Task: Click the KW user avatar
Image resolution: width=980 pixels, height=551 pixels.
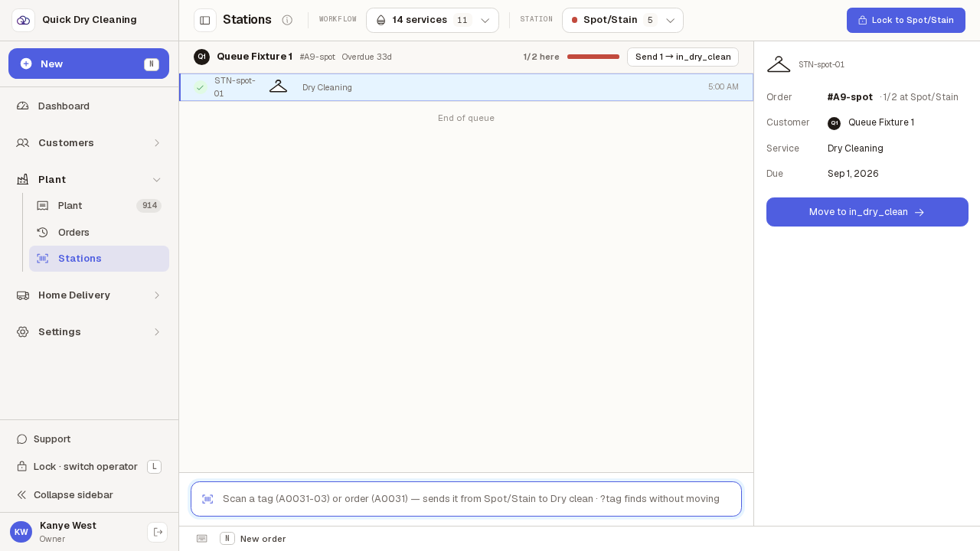Action: point(21,532)
